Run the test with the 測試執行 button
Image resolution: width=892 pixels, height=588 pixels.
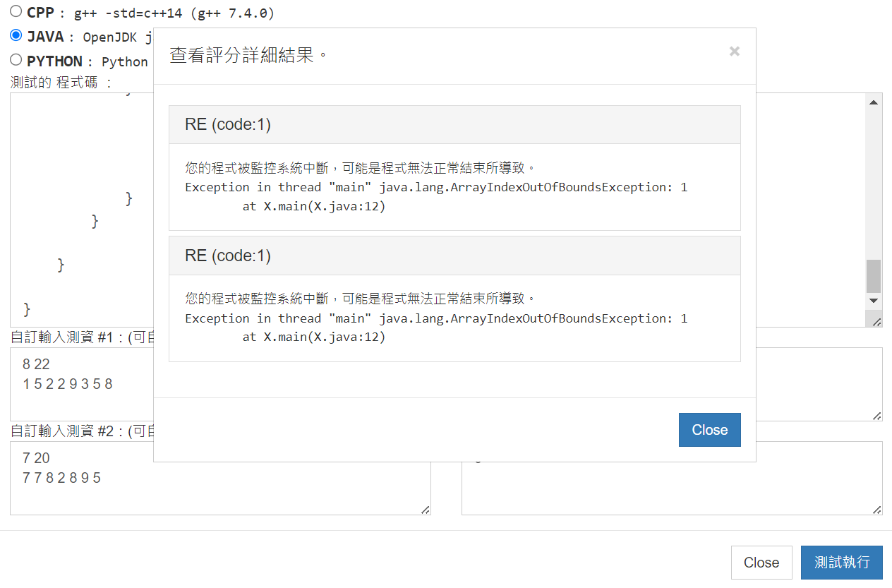tap(841, 563)
